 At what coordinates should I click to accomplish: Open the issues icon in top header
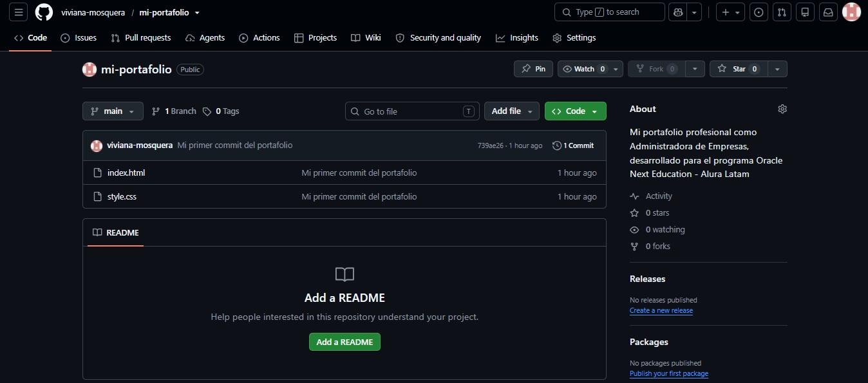759,12
